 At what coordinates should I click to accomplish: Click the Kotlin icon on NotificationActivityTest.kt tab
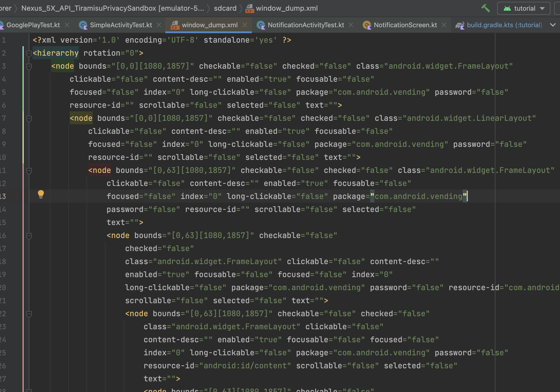pos(261,25)
